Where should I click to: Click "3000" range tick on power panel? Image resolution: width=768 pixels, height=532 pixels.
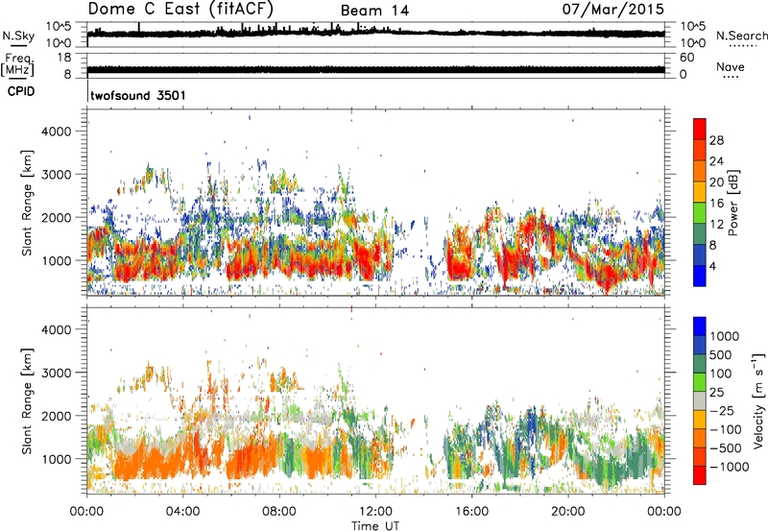coord(56,175)
